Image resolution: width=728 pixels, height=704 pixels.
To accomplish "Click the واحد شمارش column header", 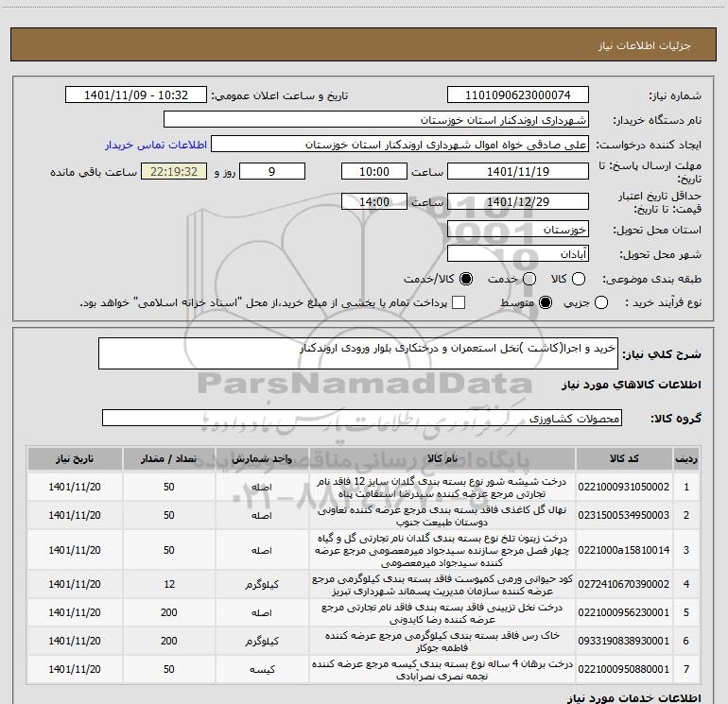I will coord(262,459).
